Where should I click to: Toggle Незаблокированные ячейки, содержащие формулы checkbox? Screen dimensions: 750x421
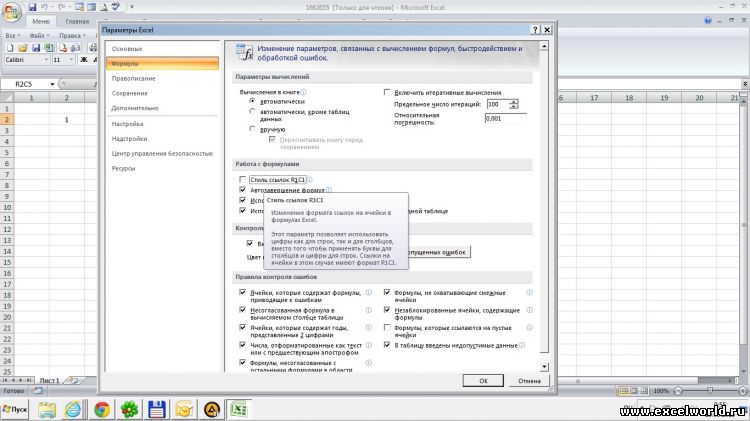(387, 310)
